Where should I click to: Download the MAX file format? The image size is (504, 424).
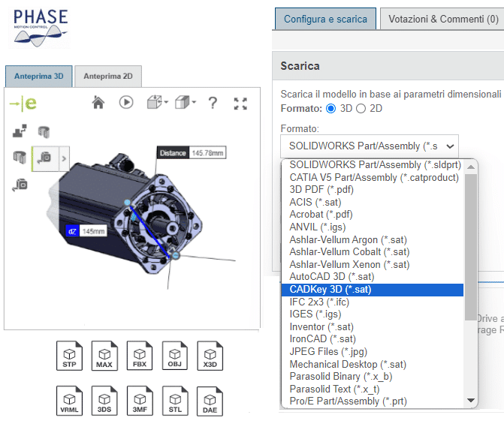[x=104, y=356]
